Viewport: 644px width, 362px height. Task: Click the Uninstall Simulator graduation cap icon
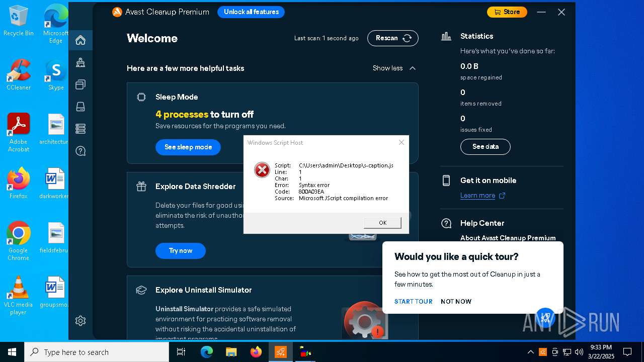click(141, 290)
